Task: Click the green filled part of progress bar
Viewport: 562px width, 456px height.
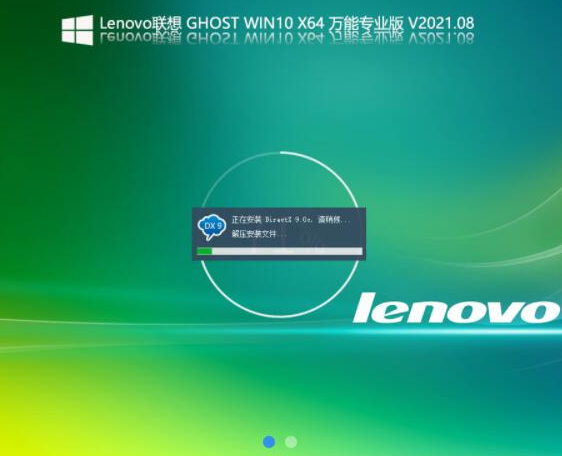Action: (204, 251)
